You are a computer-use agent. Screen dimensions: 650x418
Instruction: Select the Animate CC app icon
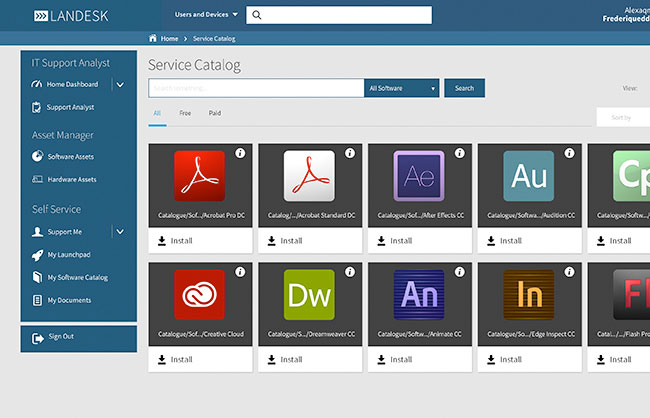(x=418, y=294)
